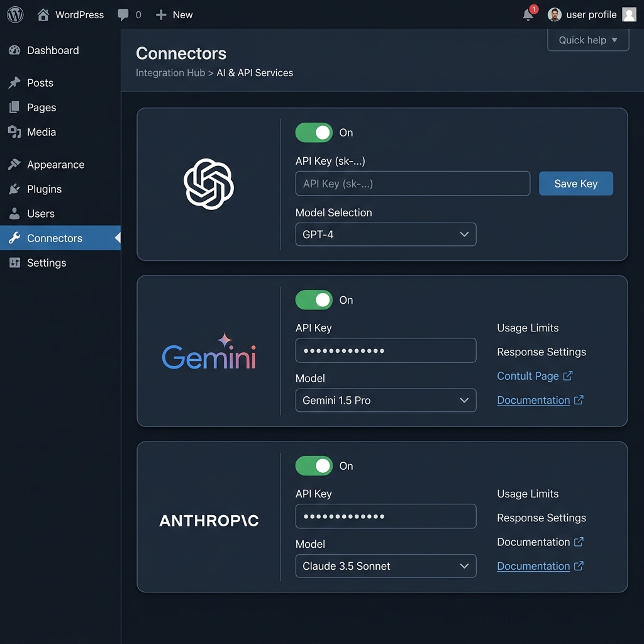Click the plus icon beside New

coord(161,15)
